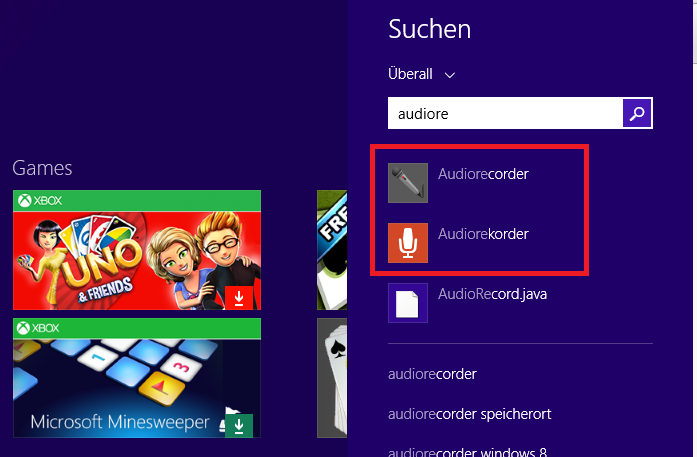The image size is (697, 457).
Task: Click the Games section heading
Action: click(42, 168)
